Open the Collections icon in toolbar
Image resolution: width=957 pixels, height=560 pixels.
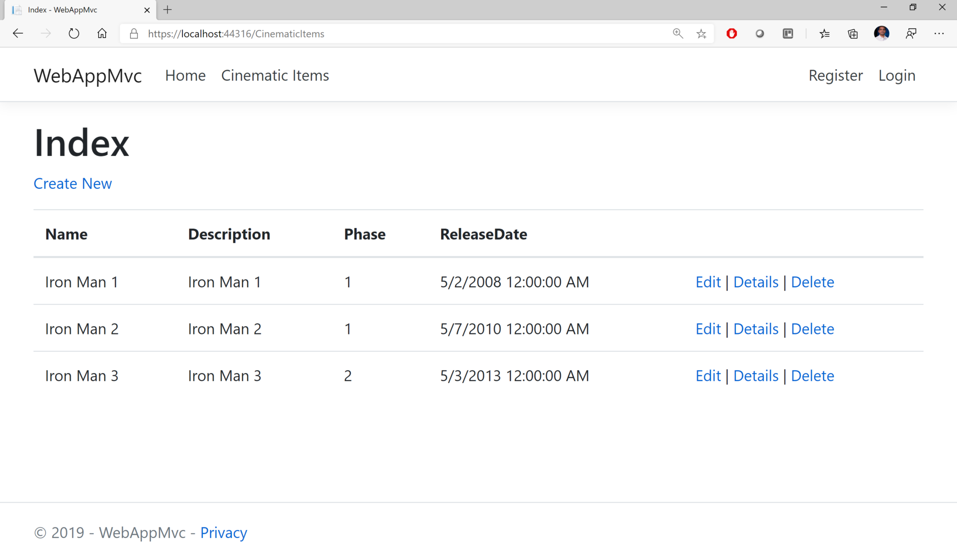coord(853,34)
